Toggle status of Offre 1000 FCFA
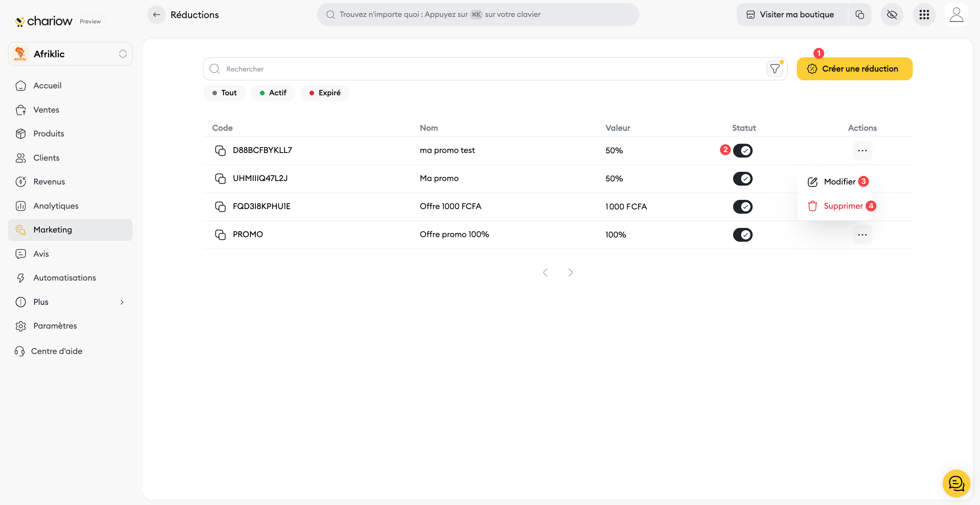The height and width of the screenshot is (505, 980). coord(742,206)
